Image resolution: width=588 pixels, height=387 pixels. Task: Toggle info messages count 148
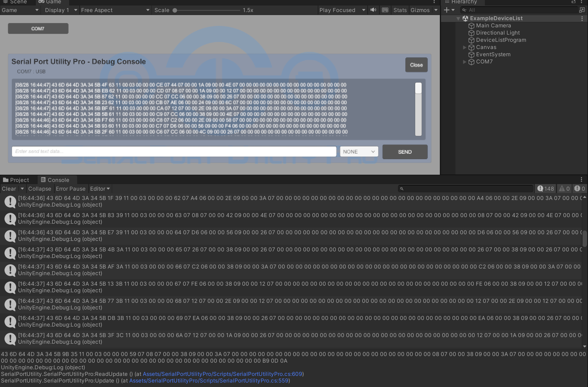pos(545,189)
